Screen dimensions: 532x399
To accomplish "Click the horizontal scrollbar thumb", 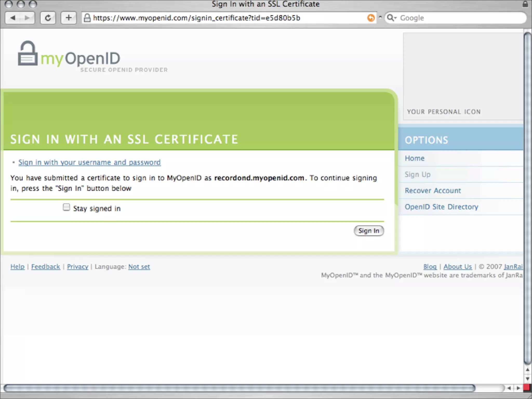I will (x=239, y=388).
